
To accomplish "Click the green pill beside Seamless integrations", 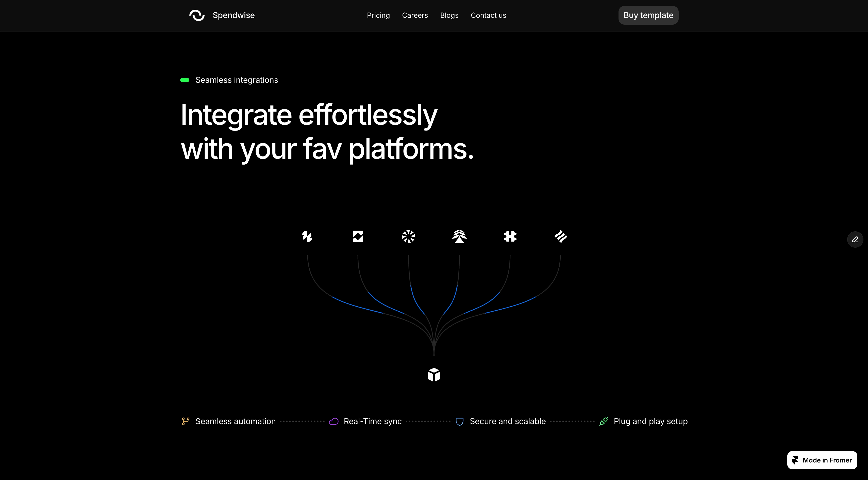I will click(185, 80).
